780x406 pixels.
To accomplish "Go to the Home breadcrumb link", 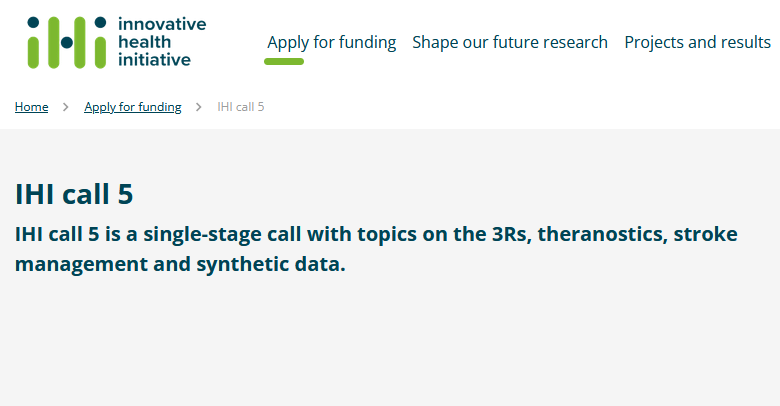I will click(31, 107).
